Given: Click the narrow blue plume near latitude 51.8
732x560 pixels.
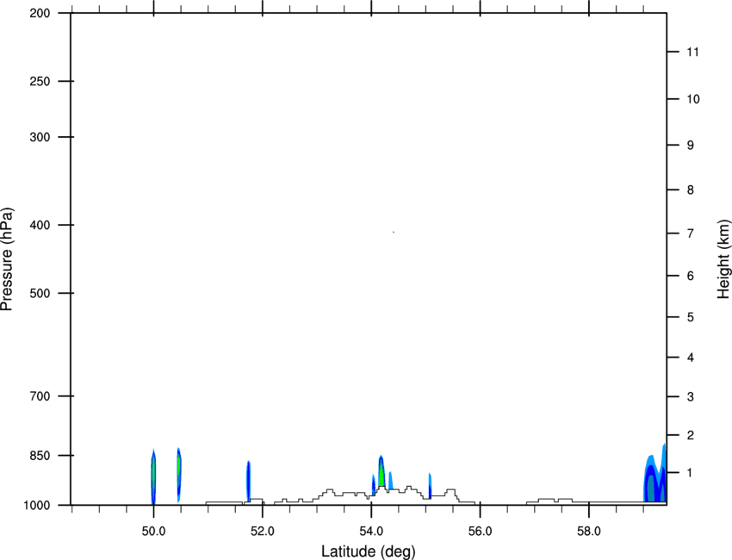Looking at the screenshot, I should click(248, 481).
